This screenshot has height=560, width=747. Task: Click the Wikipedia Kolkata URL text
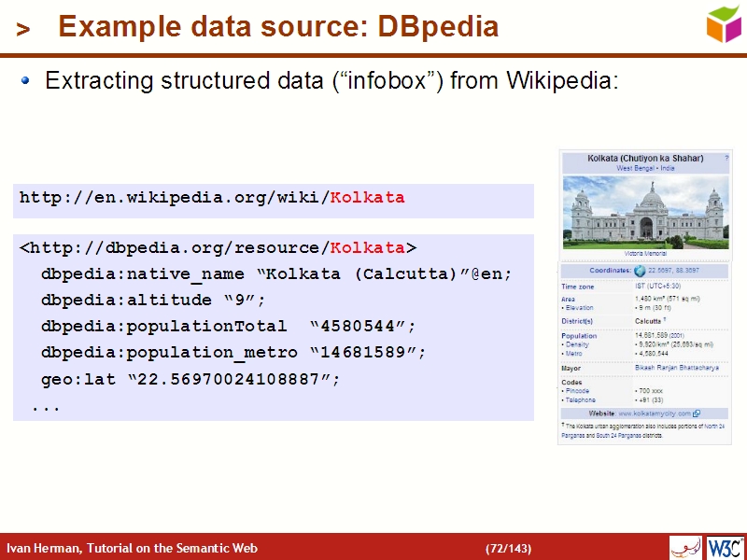click(212, 198)
